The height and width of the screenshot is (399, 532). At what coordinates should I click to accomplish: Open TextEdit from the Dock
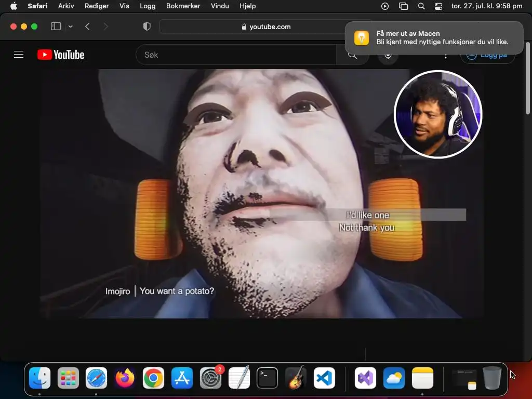click(x=239, y=378)
